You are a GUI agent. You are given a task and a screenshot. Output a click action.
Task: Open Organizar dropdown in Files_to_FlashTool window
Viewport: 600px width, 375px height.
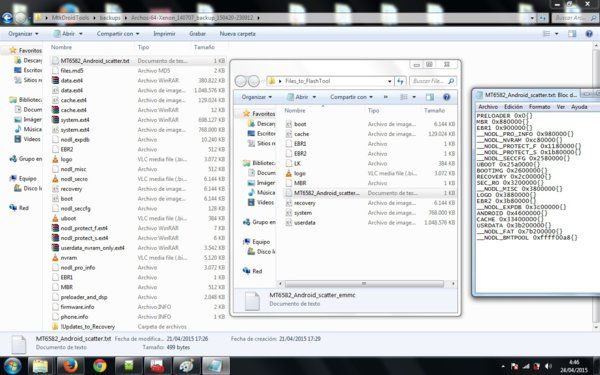click(x=257, y=97)
